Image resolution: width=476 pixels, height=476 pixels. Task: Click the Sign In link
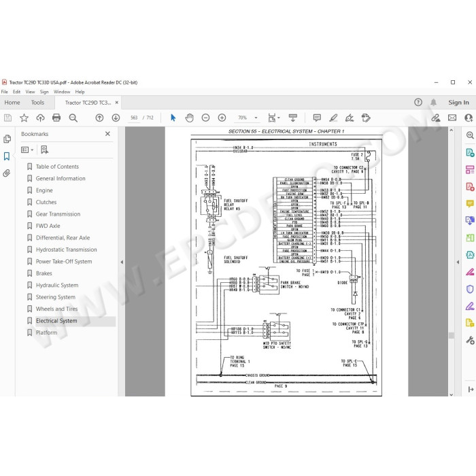click(458, 103)
